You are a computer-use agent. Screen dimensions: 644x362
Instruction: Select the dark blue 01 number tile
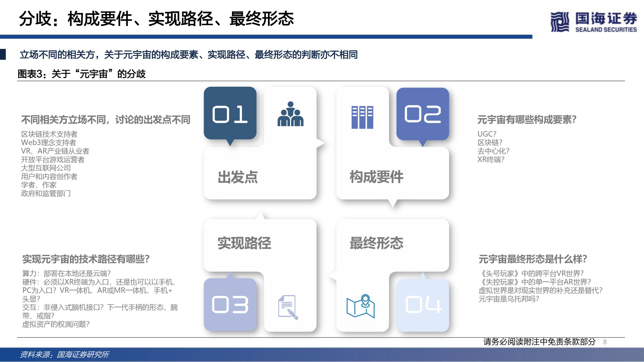coord(230,113)
